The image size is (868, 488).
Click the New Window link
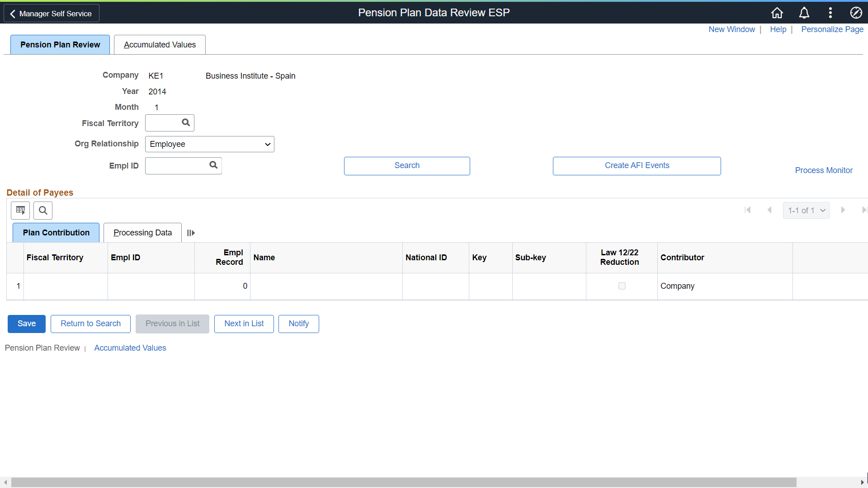pos(731,29)
